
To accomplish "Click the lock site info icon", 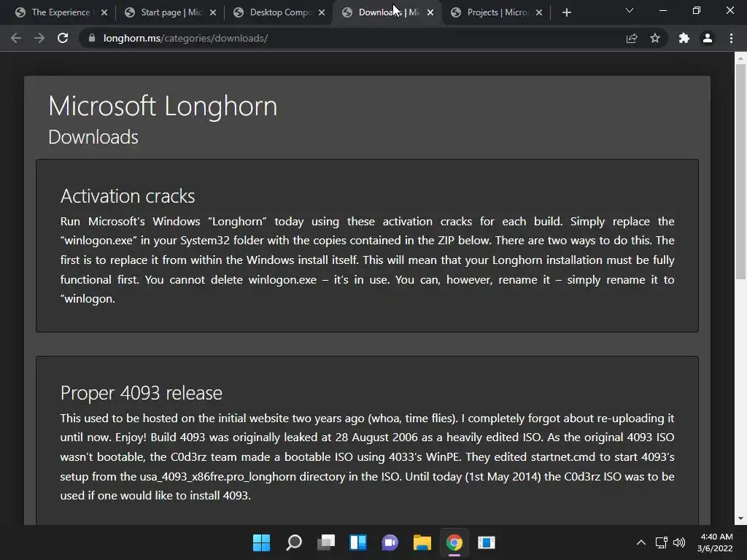I will pyautogui.click(x=91, y=38).
